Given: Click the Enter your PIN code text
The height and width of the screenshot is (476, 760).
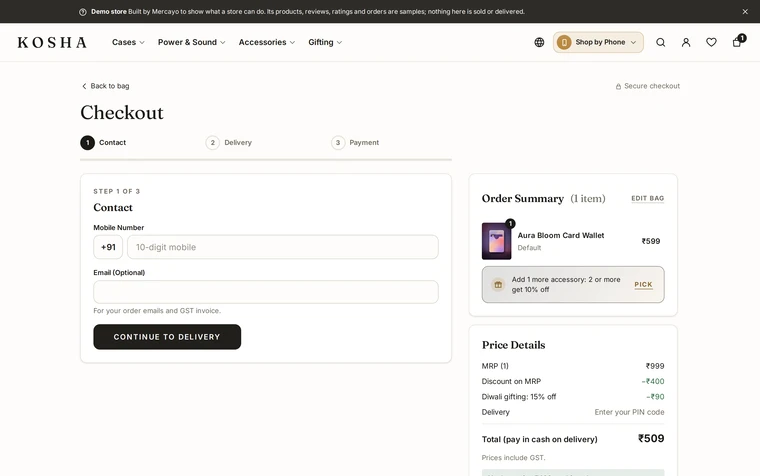Looking at the screenshot, I should point(629,412).
